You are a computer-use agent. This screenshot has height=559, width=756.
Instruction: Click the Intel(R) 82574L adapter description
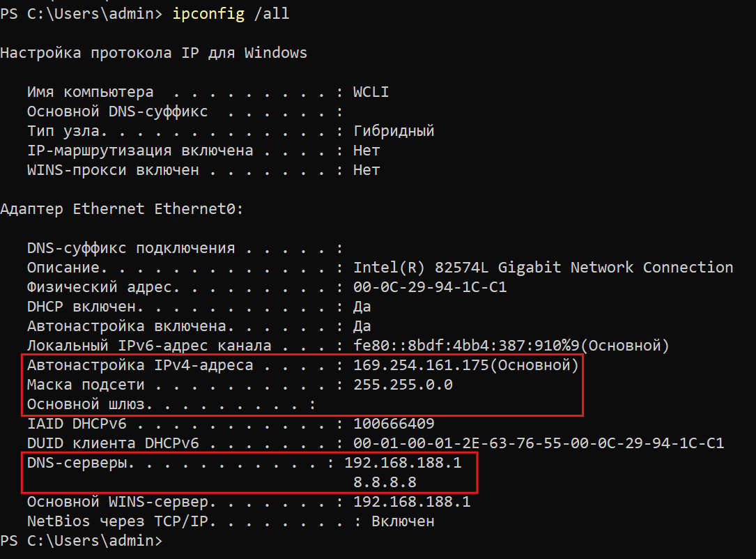543,268
